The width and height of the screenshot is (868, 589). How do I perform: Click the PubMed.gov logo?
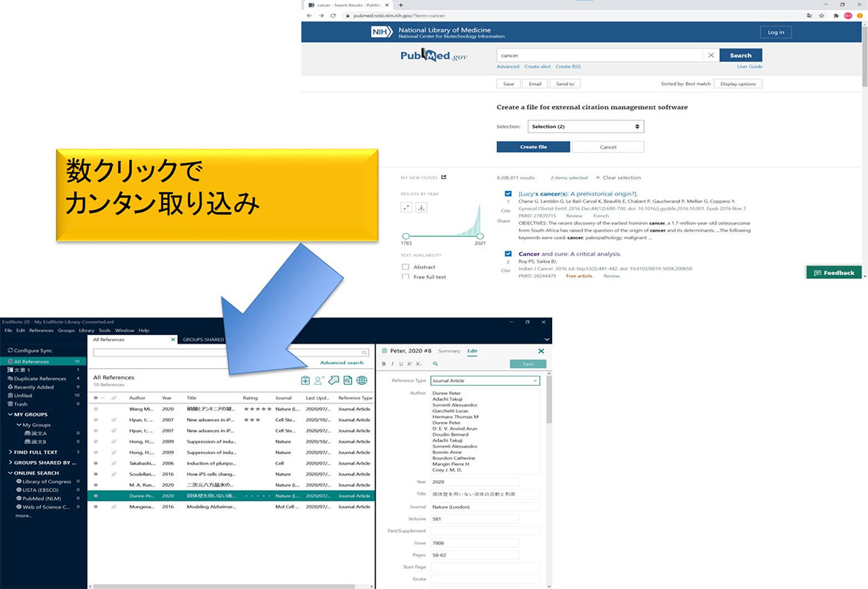tap(434, 55)
